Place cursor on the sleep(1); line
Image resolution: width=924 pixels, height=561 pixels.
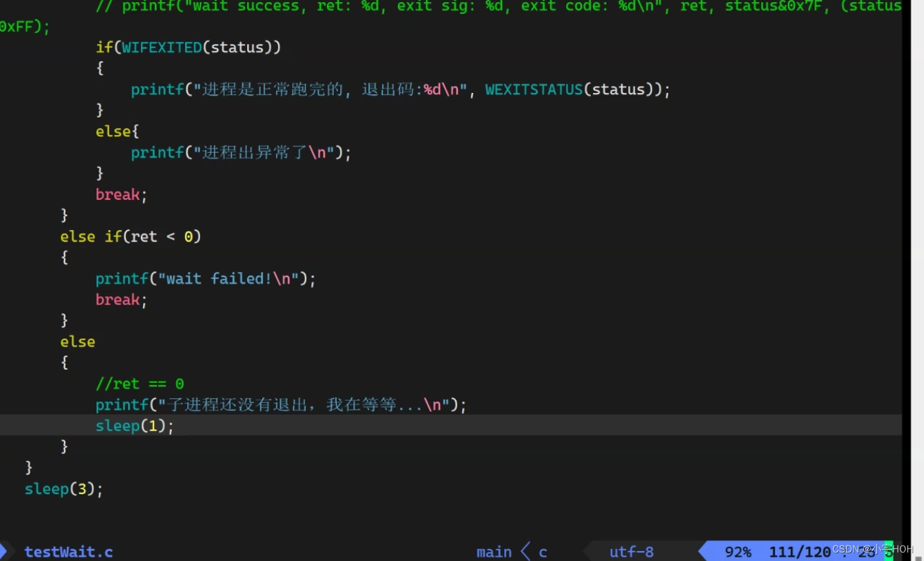click(x=135, y=426)
